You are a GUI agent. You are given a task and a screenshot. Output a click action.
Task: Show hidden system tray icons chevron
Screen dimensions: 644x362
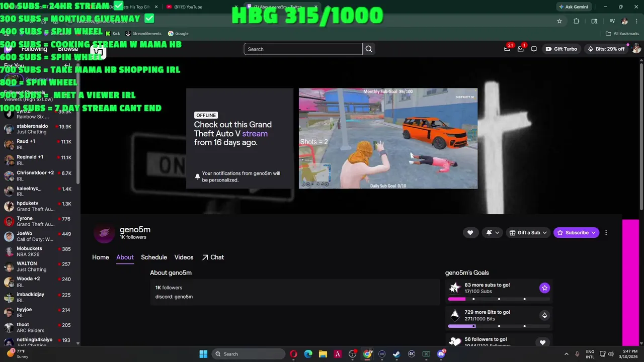pos(567,354)
